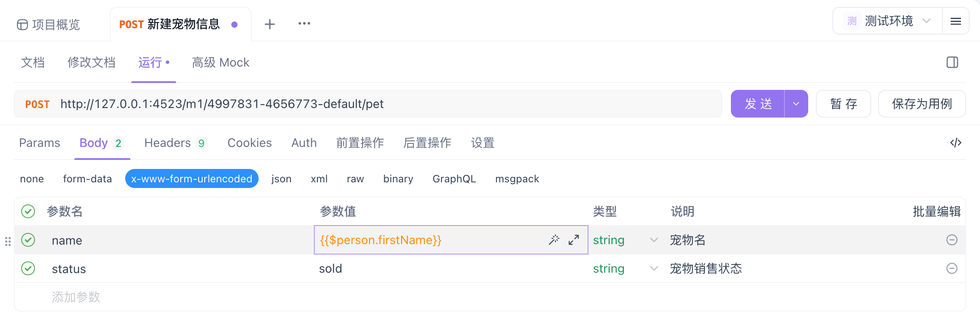This screenshot has width=980, height=331.
Task: Remove the name parameter row
Action: click(952, 240)
